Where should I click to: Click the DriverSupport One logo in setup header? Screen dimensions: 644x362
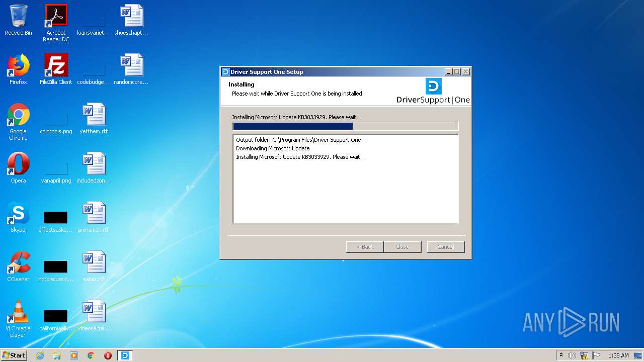point(433,91)
